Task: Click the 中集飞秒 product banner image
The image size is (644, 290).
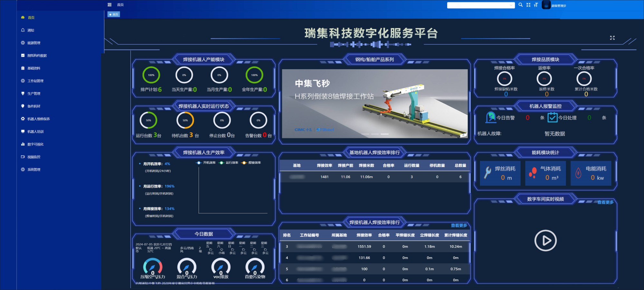Action: point(375,104)
